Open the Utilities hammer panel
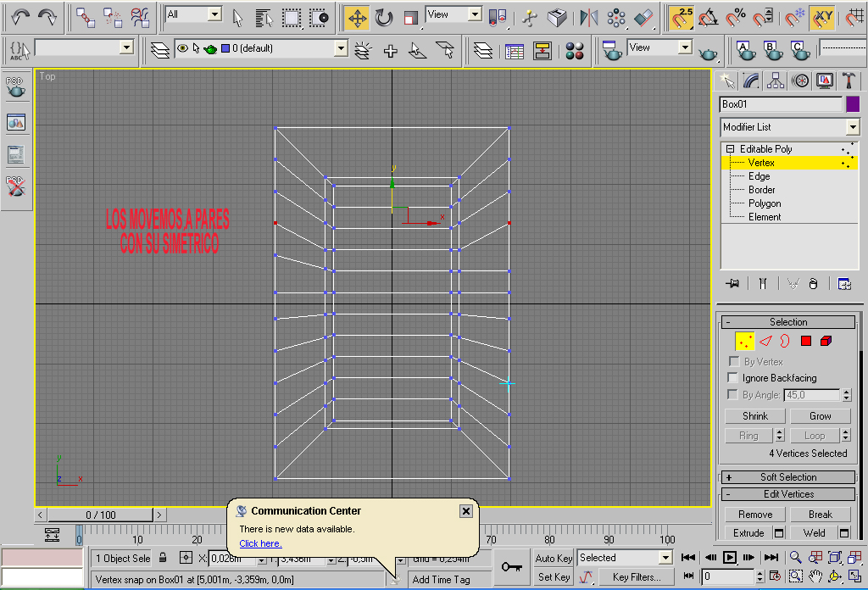This screenshot has width=868, height=590. pyautogui.click(x=849, y=81)
